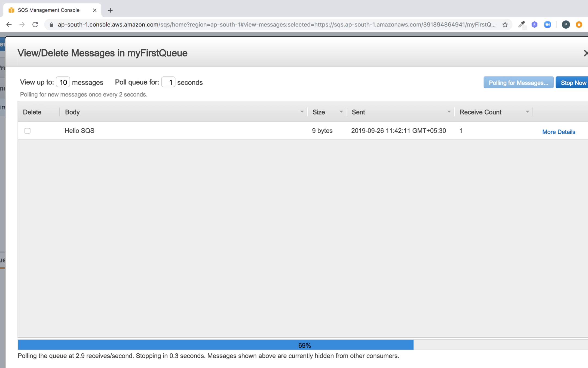The width and height of the screenshot is (588, 368).
Task: Click the Poll queue seconds input field
Action: pos(168,82)
